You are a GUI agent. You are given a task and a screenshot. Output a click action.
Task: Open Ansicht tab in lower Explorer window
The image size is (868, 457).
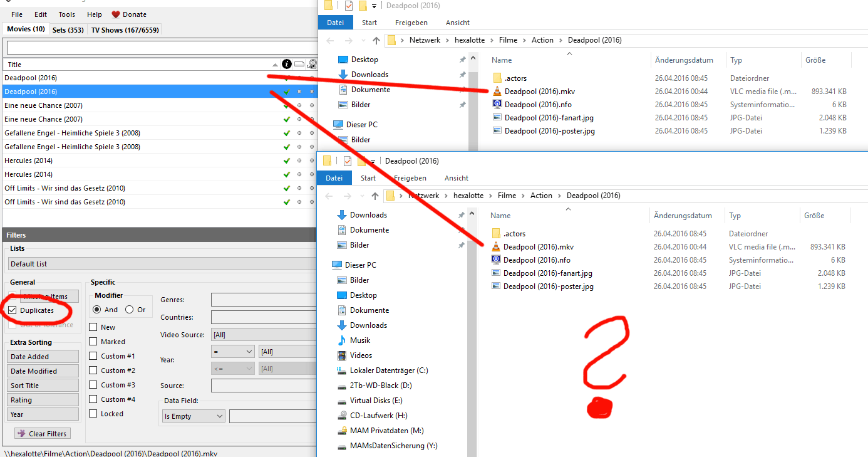[x=457, y=178]
